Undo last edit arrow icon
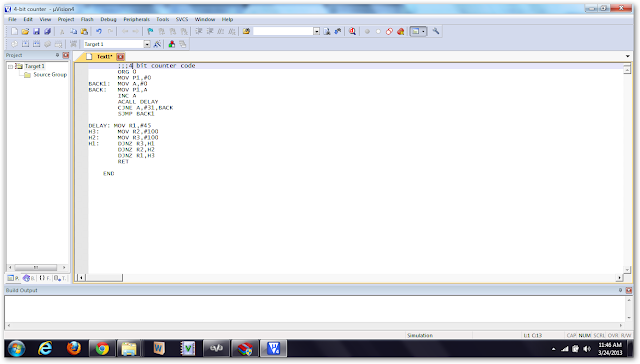640x364 pixels. [x=99, y=31]
